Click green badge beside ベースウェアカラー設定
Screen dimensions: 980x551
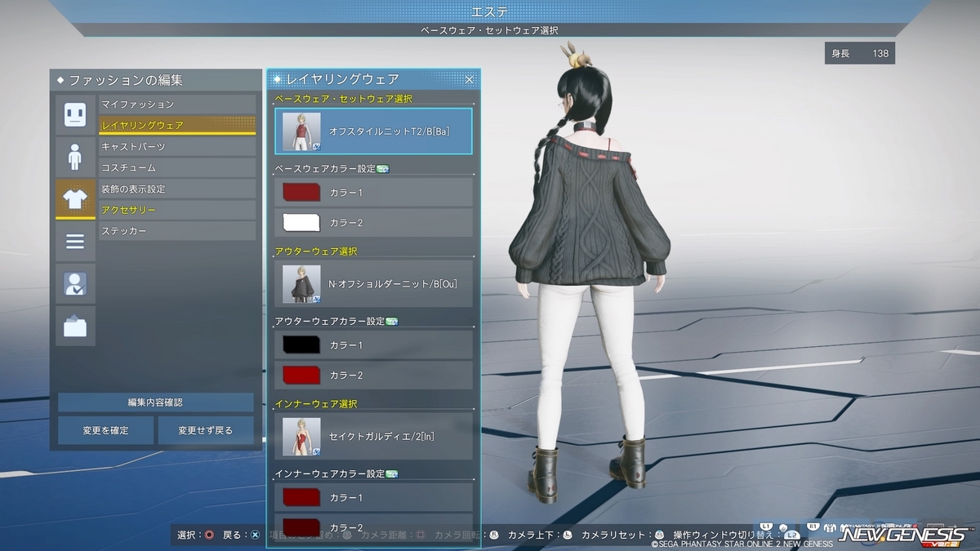pyautogui.click(x=383, y=169)
